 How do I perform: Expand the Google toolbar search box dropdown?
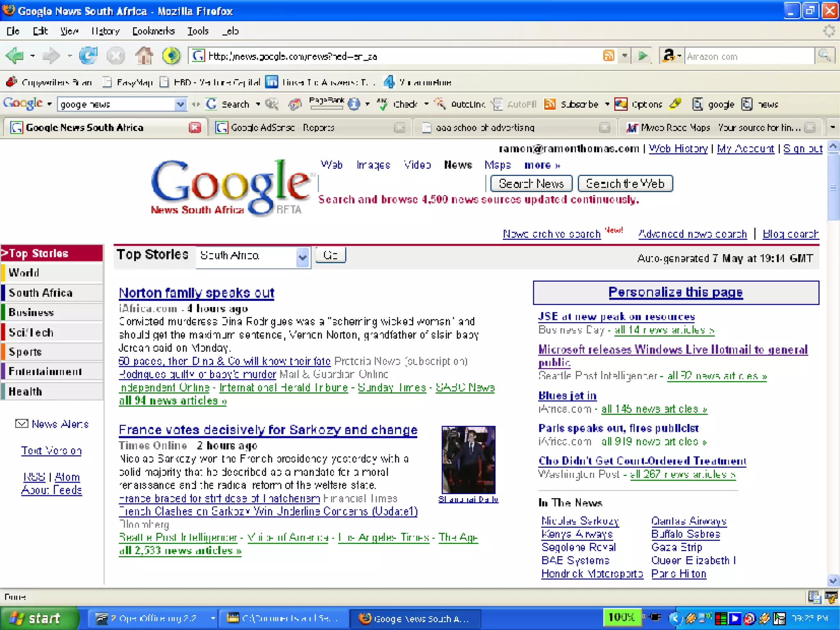[x=180, y=104]
